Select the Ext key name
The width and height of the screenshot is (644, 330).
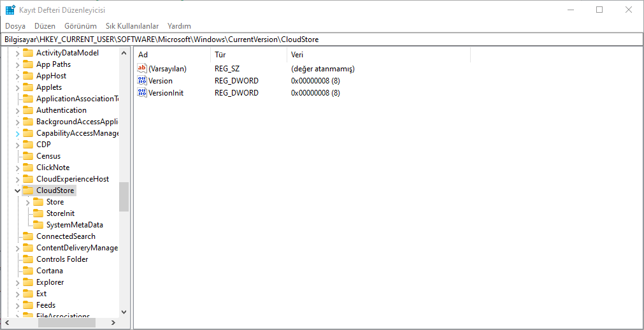tap(41, 294)
